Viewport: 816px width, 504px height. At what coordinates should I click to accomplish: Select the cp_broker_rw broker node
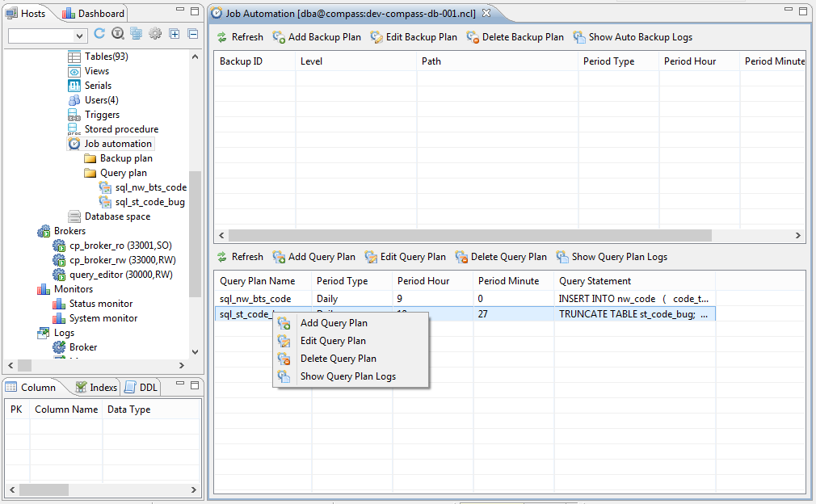click(x=122, y=260)
